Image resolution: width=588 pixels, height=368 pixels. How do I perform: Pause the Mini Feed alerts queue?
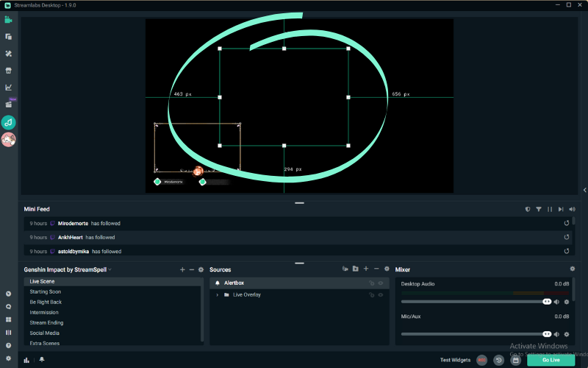point(550,209)
